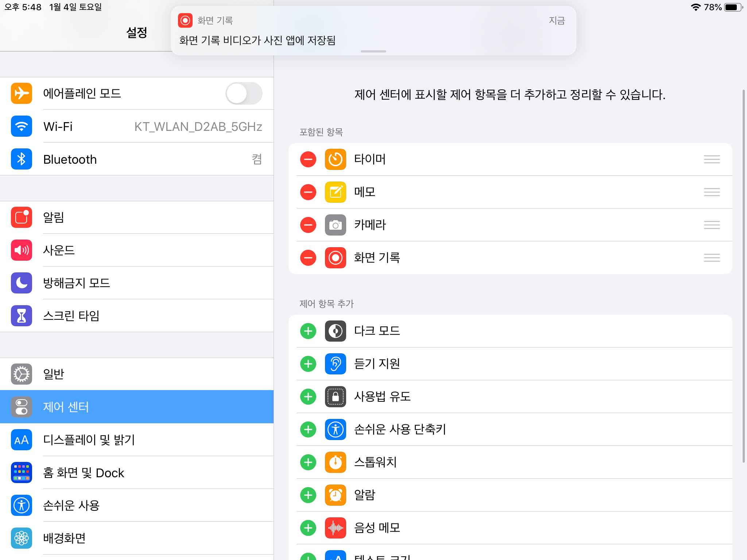Remove 카메라 from included controls
This screenshot has width=747, height=560.
point(308,225)
